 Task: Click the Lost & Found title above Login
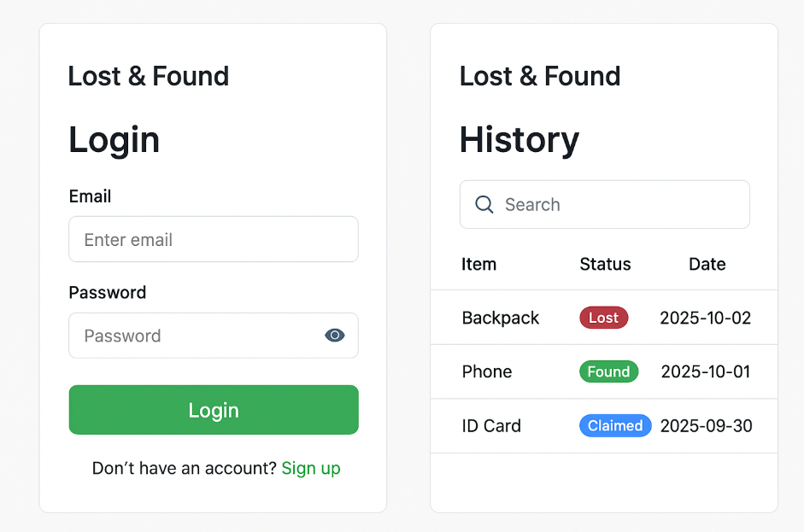(149, 76)
